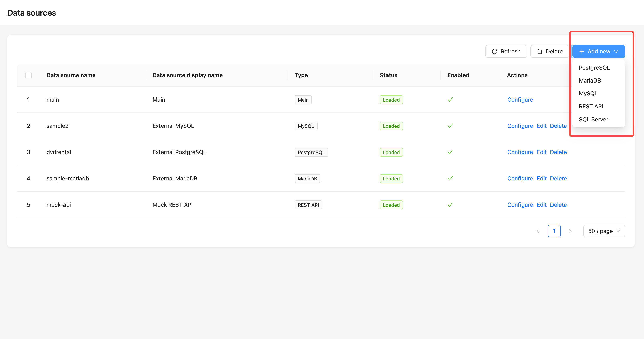Click Edit for sample-mariadb data source

[x=541, y=178]
